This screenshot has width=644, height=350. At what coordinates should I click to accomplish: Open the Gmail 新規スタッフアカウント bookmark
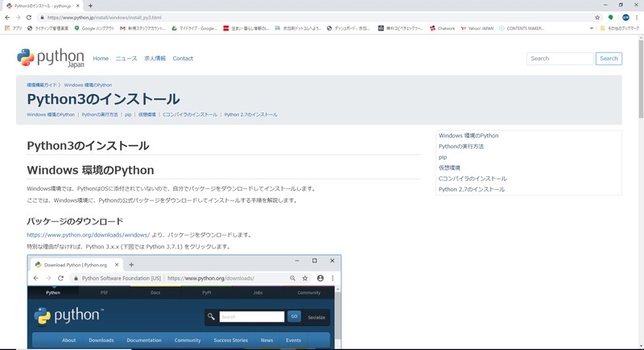142,28
